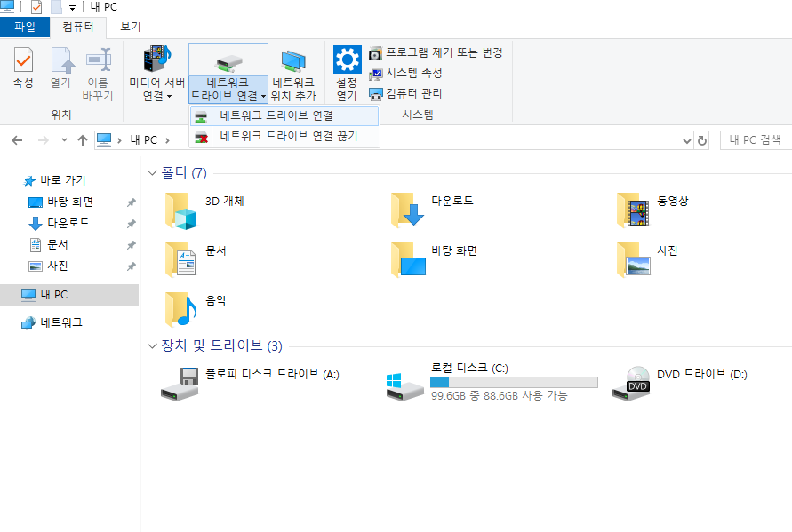This screenshot has height=532, width=792.
Task: Expand the chevron after 내 PC in address bar
Action: tap(167, 140)
